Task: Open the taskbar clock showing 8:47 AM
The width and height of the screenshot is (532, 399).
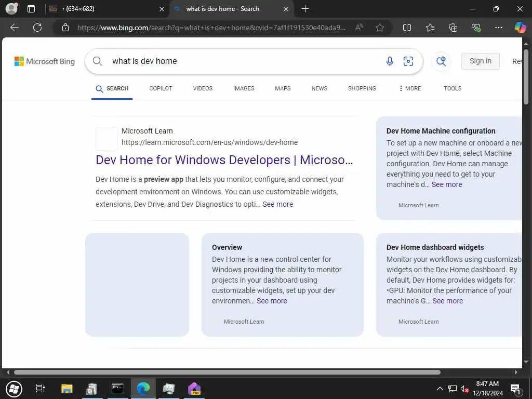Action: [x=487, y=389]
